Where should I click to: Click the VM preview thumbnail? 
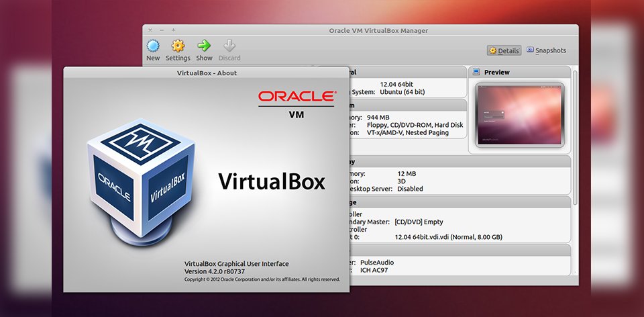pos(519,115)
